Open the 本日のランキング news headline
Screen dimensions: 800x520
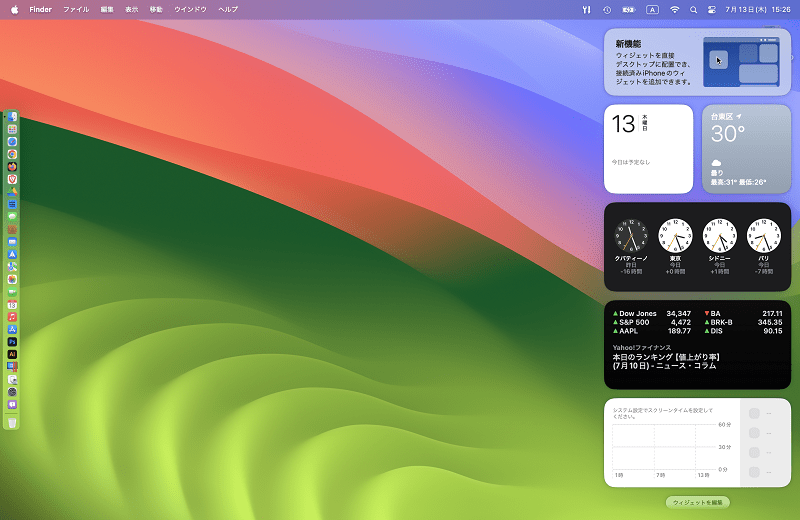(666, 361)
